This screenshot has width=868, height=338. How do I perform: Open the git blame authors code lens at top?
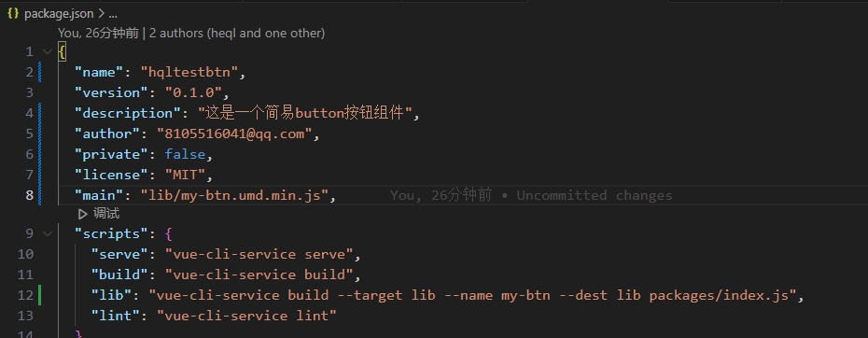click(x=191, y=34)
